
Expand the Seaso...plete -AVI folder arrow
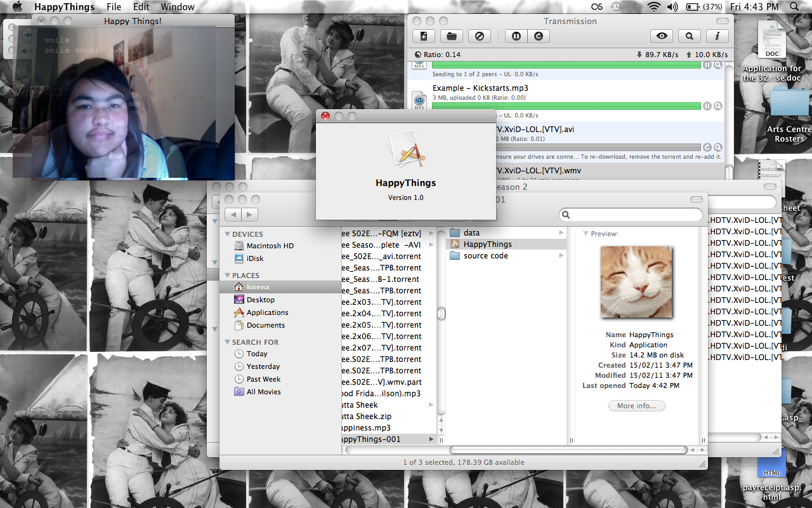point(431,245)
